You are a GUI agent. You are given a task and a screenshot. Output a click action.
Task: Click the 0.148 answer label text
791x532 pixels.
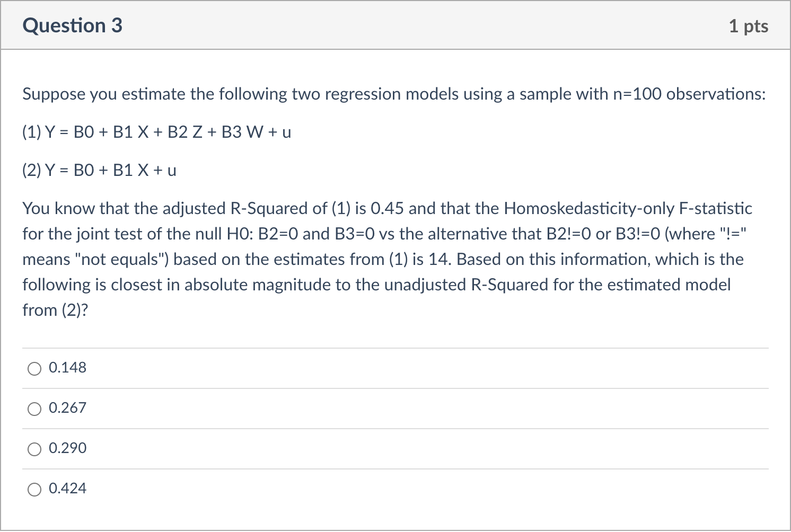coord(67,368)
